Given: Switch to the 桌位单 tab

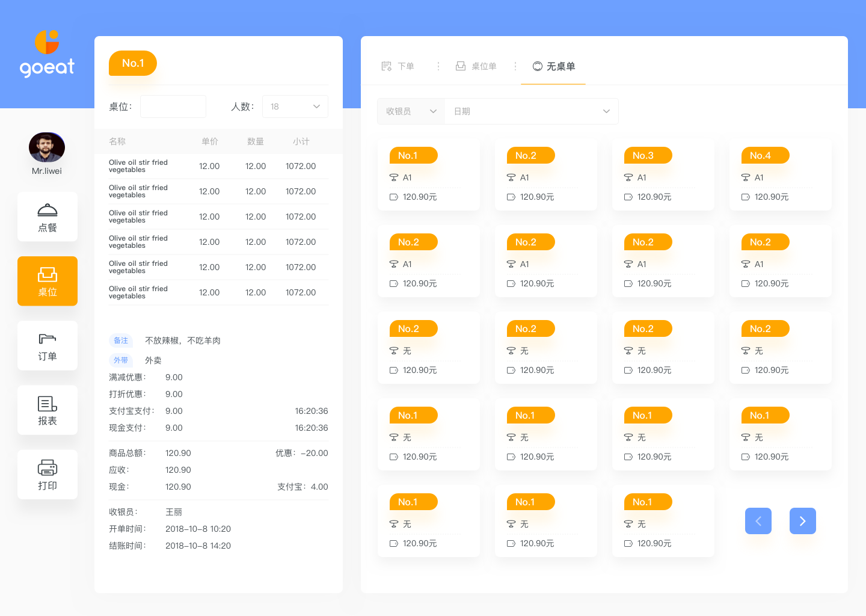Looking at the screenshot, I should 476,66.
